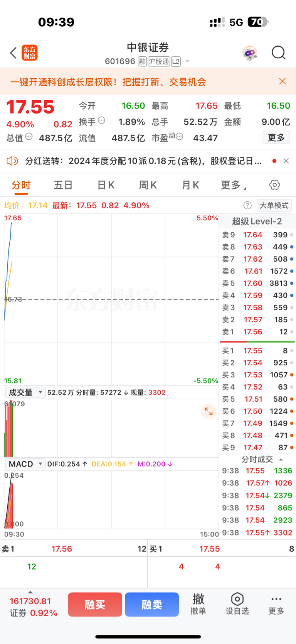Open stock search magnifier

(278, 52)
